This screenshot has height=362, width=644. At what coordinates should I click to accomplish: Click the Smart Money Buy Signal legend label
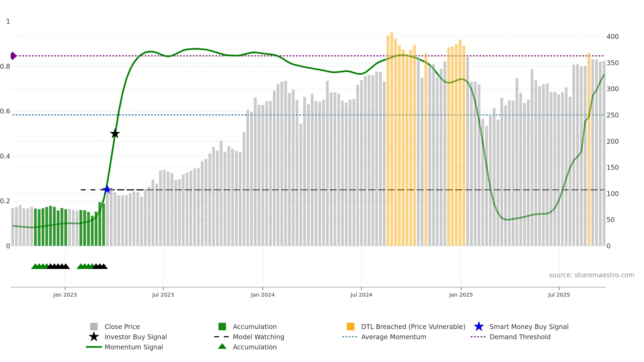(x=529, y=327)
